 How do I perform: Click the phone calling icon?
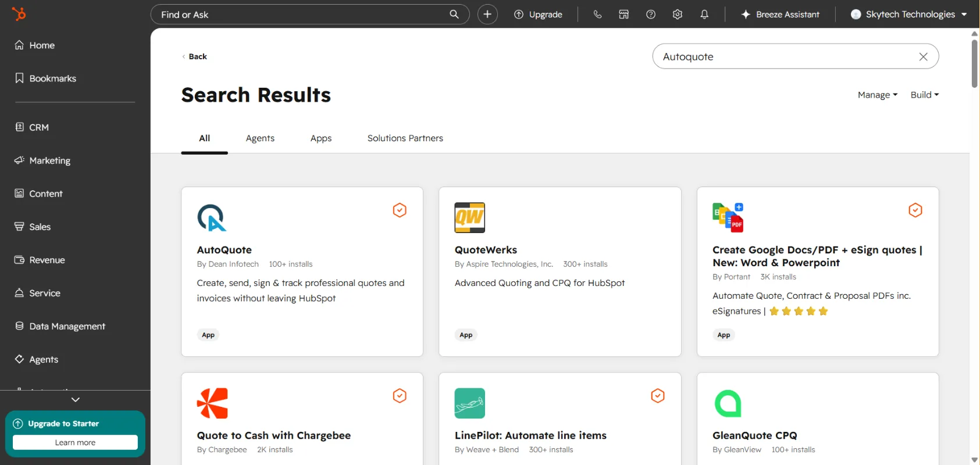point(597,14)
